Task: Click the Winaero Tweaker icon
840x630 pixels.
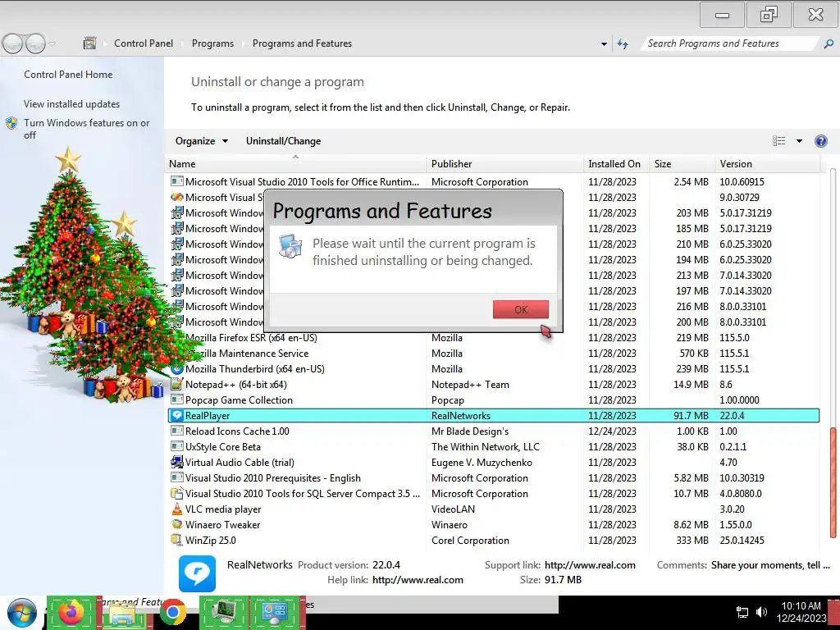Action: click(177, 524)
